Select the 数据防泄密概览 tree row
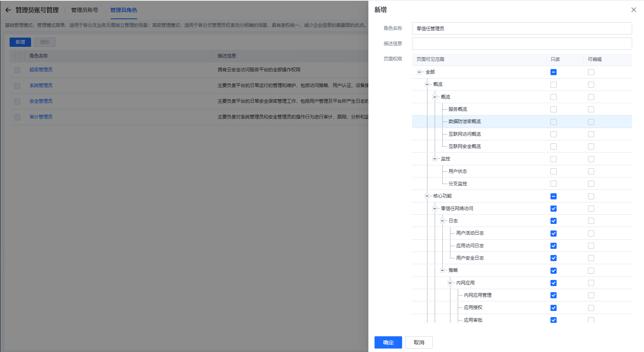 465,122
